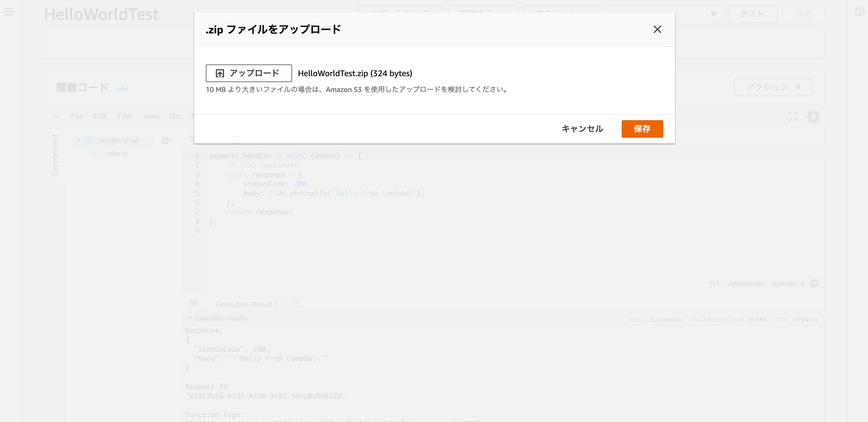Select index.js in file tree
Viewport: 868px width, 422px height.
[x=116, y=154]
